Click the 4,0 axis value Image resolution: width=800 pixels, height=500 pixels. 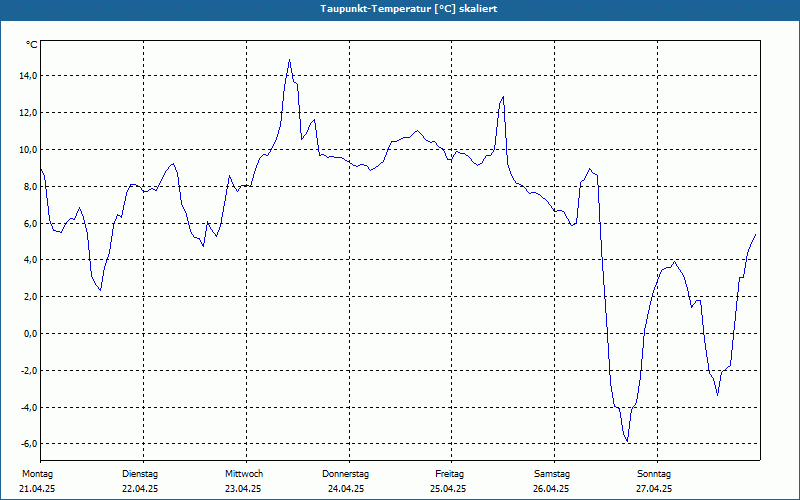tap(29, 260)
